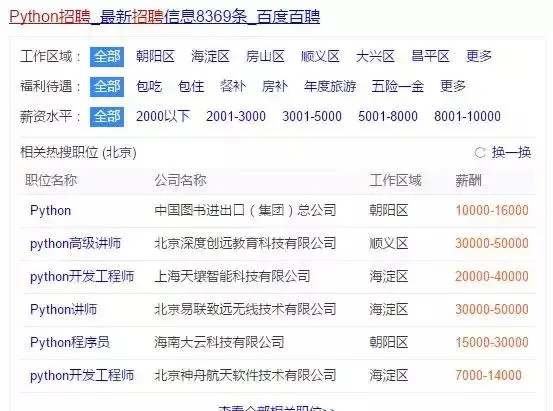Click company 中国图书进出口（集团）总公司
This screenshot has height=411, width=553.
[x=245, y=210]
